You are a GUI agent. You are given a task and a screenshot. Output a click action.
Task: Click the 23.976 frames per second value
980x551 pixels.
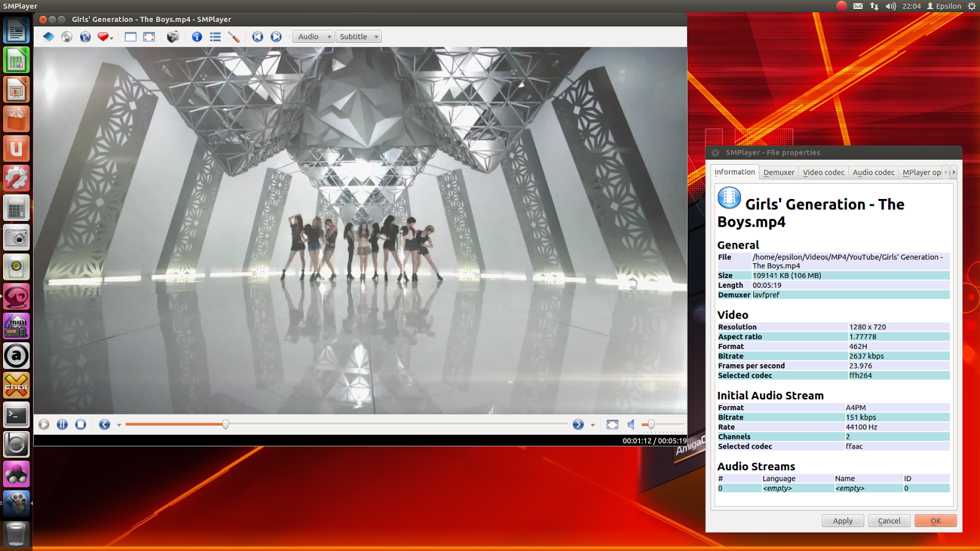[860, 366]
